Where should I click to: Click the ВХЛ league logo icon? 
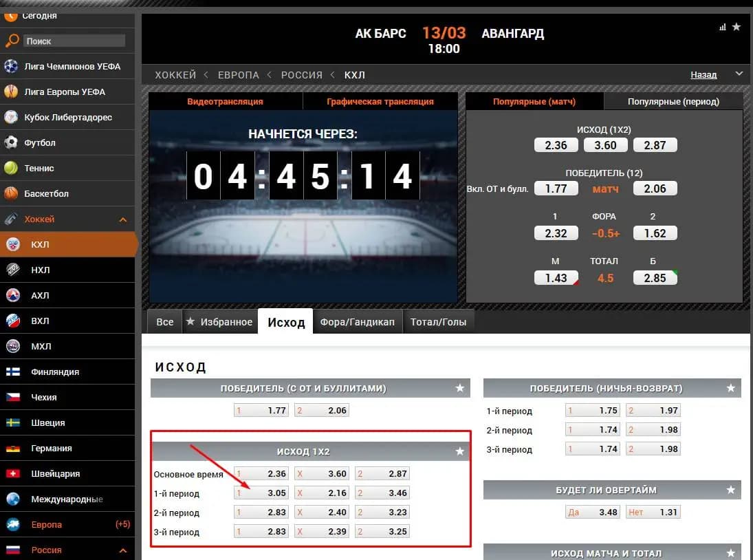pyautogui.click(x=13, y=321)
